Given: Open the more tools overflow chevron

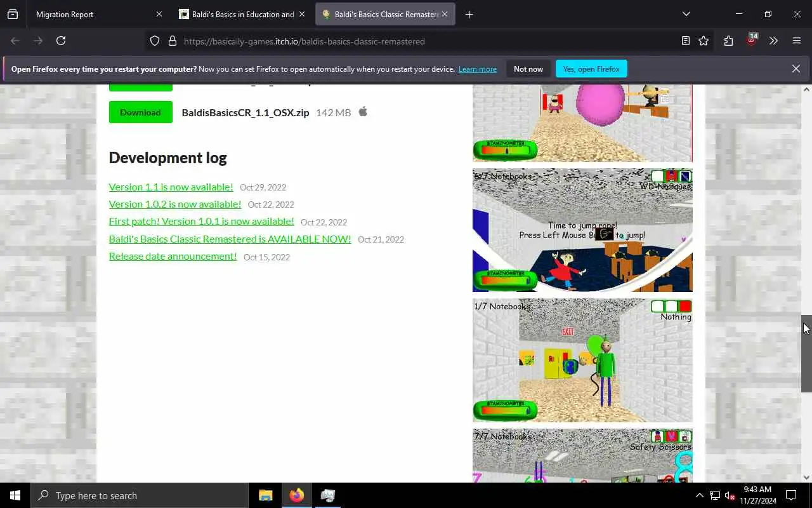Looking at the screenshot, I should 773,41.
